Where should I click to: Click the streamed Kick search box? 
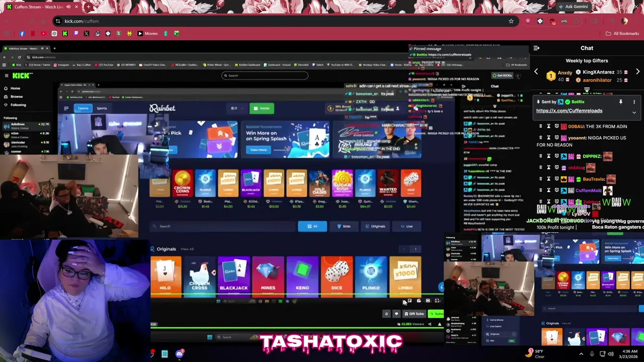pos(265,75)
